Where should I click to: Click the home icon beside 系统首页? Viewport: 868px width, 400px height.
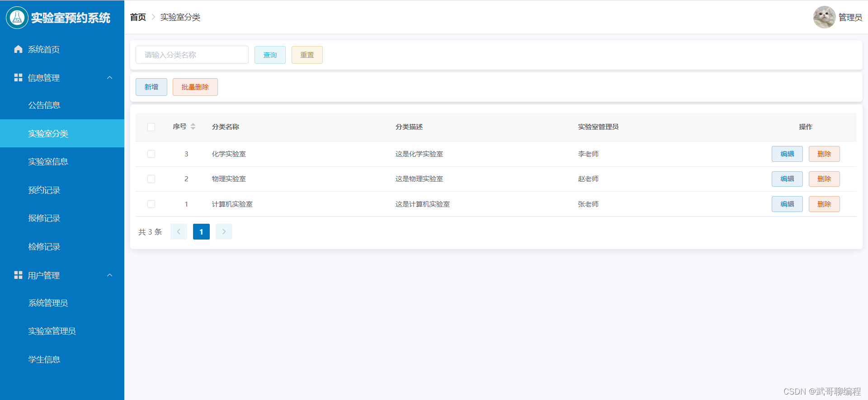click(18, 49)
